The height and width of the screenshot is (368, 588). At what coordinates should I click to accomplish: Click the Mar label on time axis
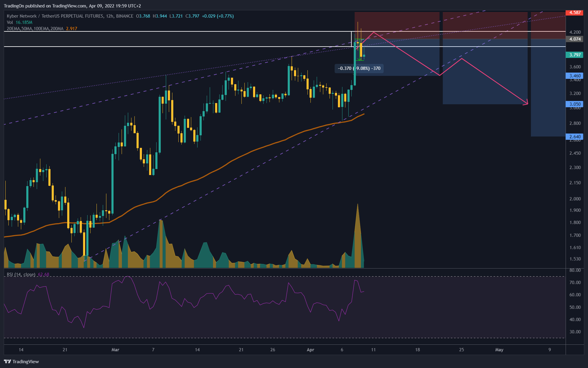[x=115, y=350]
